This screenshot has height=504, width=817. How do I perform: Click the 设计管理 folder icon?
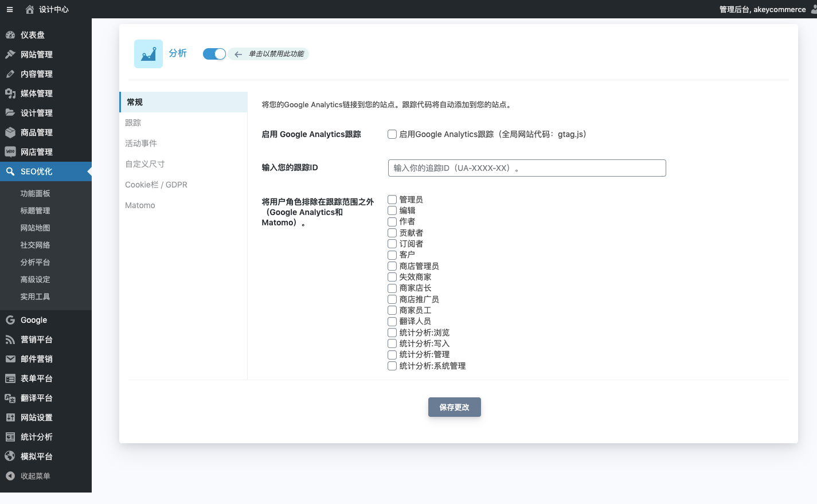[x=10, y=113]
